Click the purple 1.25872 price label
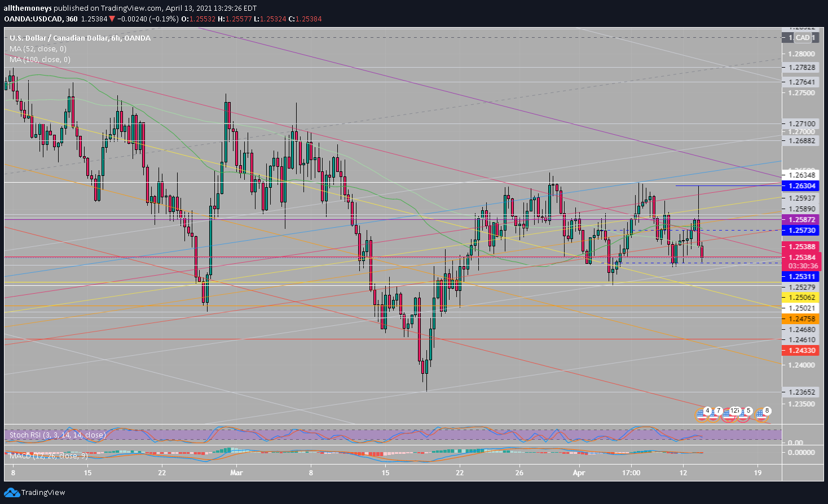Viewport: 828px width, 504px height. (801, 219)
